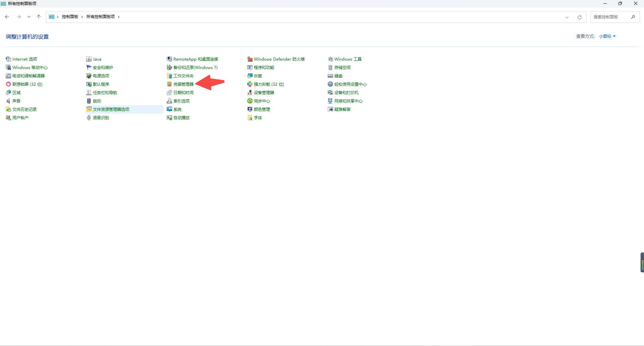
Task: Open the 查看方式 小图标 dropdown
Action: pos(607,36)
